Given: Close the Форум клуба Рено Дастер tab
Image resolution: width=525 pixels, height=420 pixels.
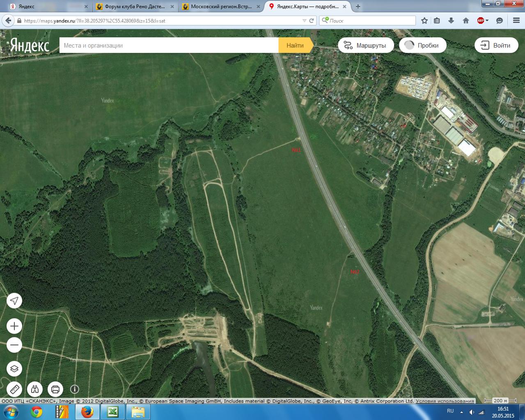Looking at the screenshot, I should [172, 7].
